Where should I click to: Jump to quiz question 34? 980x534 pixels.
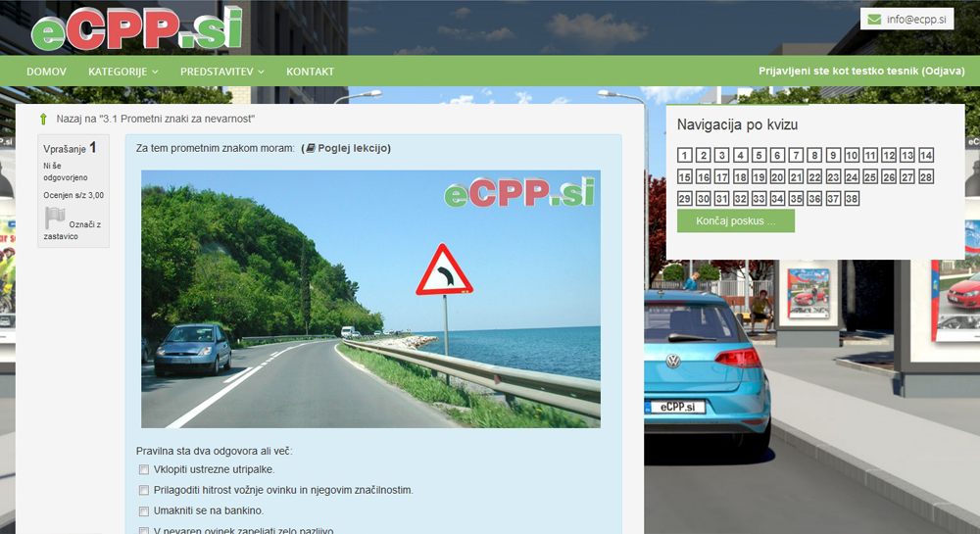[777, 199]
